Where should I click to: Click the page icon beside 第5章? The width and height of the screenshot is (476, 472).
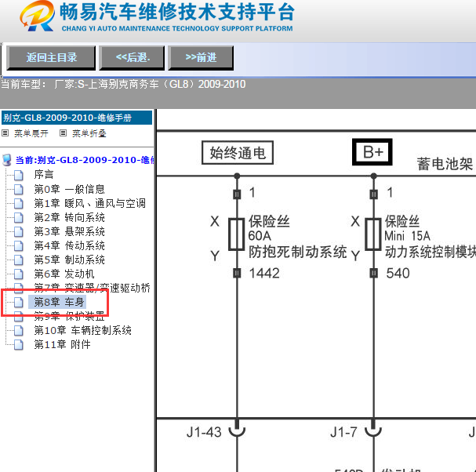pyautogui.click(x=19, y=260)
